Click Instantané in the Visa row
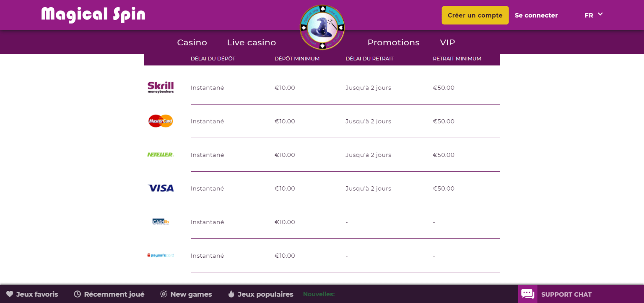The height and width of the screenshot is (303, 644). 208,188
